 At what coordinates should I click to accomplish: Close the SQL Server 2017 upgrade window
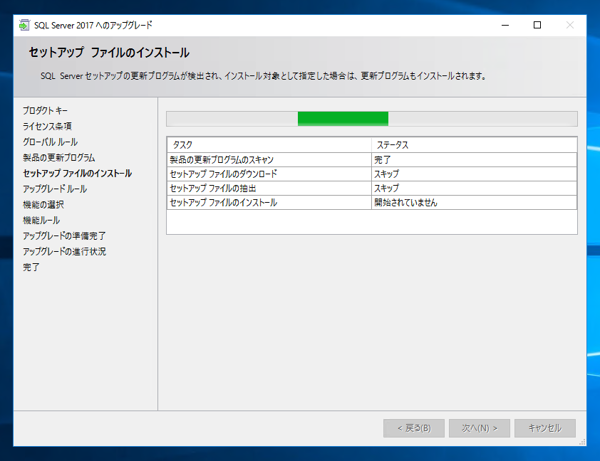pyautogui.click(x=570, y=25)
